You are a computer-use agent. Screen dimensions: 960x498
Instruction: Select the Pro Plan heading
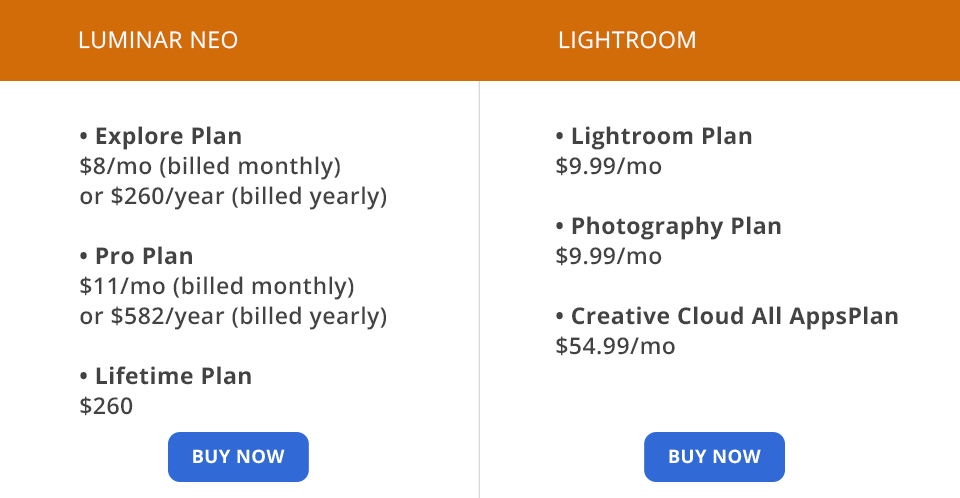(144, 256)
